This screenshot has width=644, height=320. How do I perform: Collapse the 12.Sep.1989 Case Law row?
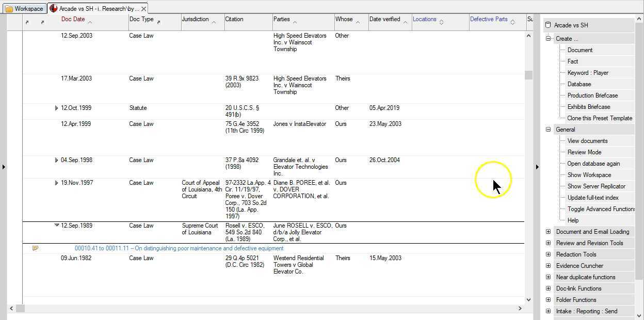[x=57, y=225]
